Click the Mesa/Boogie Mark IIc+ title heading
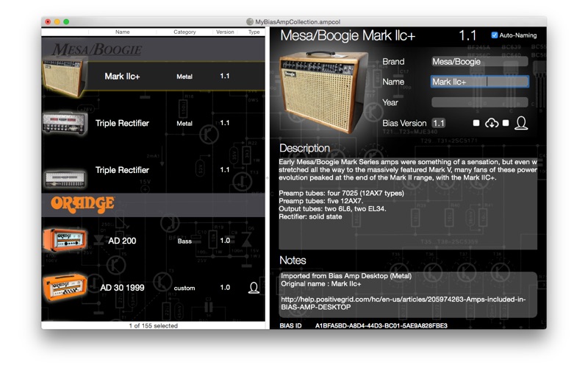 coord(348,35)
